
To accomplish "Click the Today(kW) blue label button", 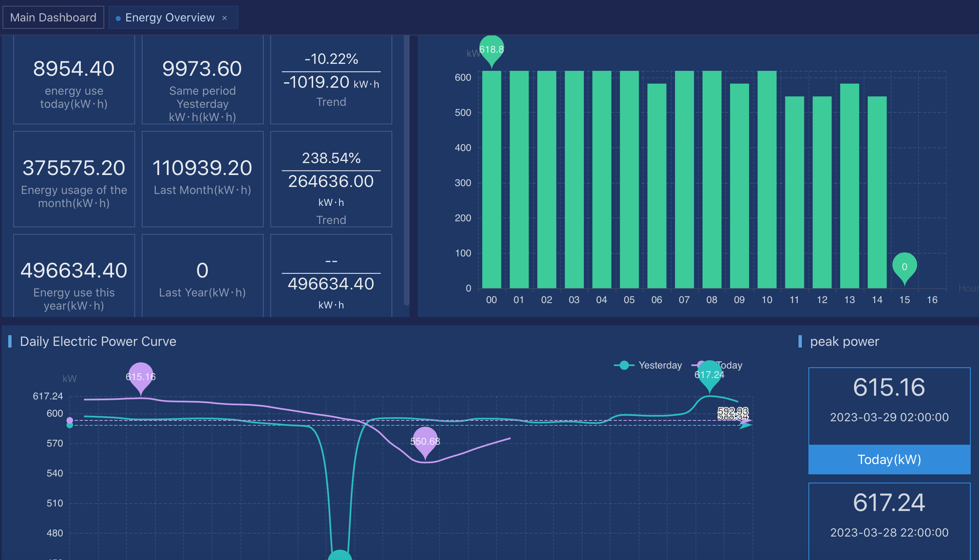I will pyautogui.click(x=889, y=460).
